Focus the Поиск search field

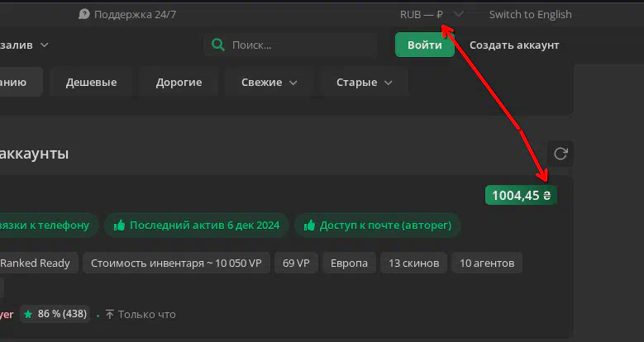[290, 45]
